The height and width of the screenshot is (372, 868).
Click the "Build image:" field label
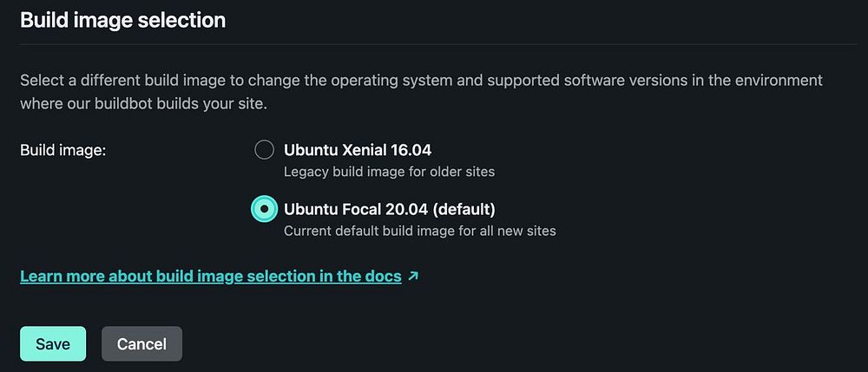tap(62, 150)
